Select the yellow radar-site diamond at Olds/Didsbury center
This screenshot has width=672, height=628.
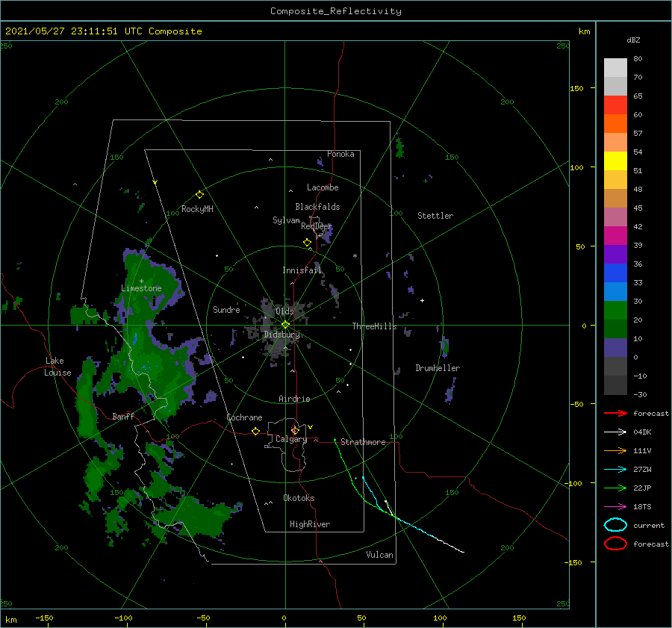(x=285, y=325)
